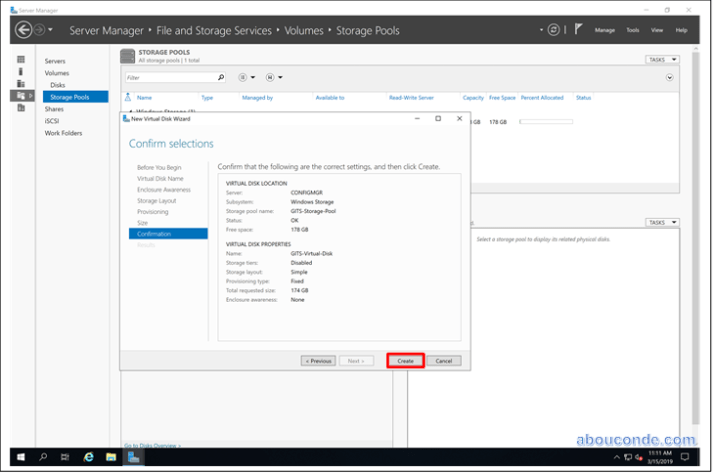Click the Previous button in wizard
The image size is (714, 473).
pos(318,360)
